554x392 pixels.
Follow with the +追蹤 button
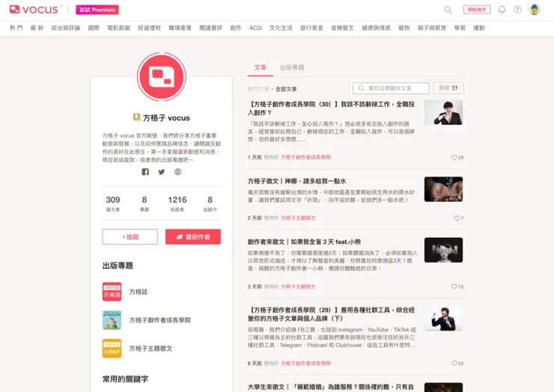click(130, 237)
